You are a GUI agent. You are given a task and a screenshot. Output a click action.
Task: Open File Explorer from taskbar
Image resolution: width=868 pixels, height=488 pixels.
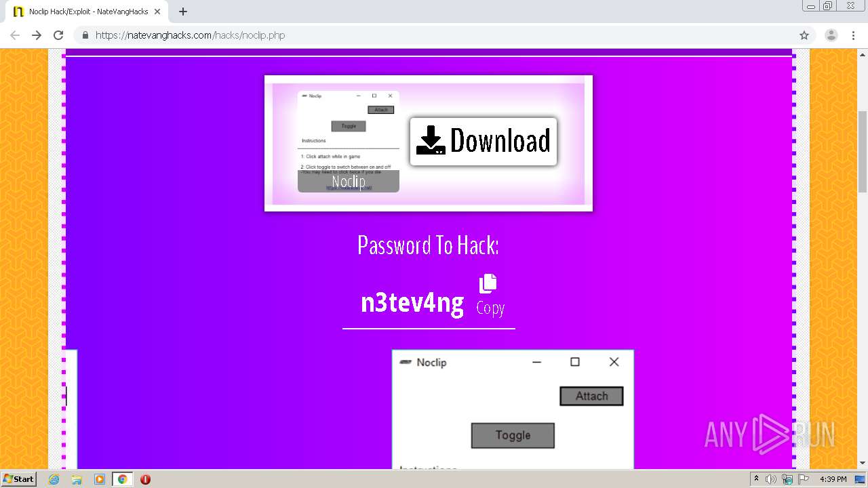(x=77, y=479)
